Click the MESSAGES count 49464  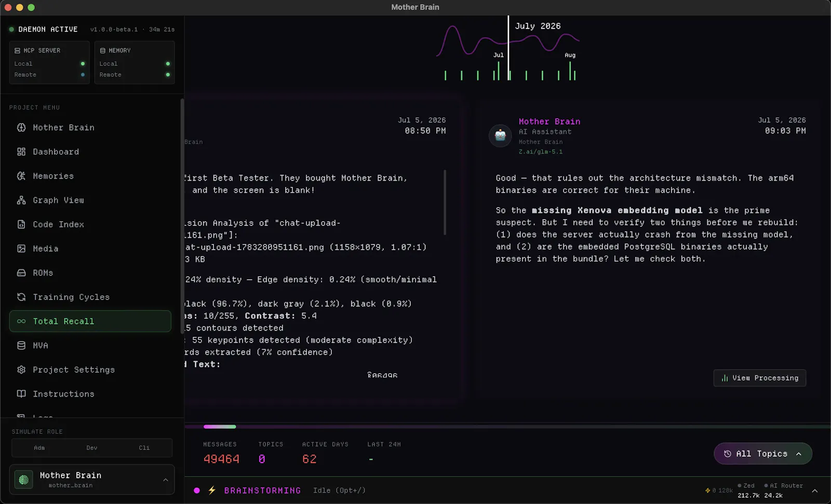click(x=221, y=459)
